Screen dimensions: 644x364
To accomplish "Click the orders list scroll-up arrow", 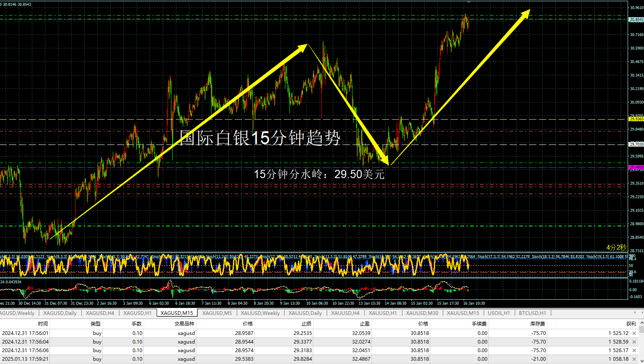I will (641, 323).
